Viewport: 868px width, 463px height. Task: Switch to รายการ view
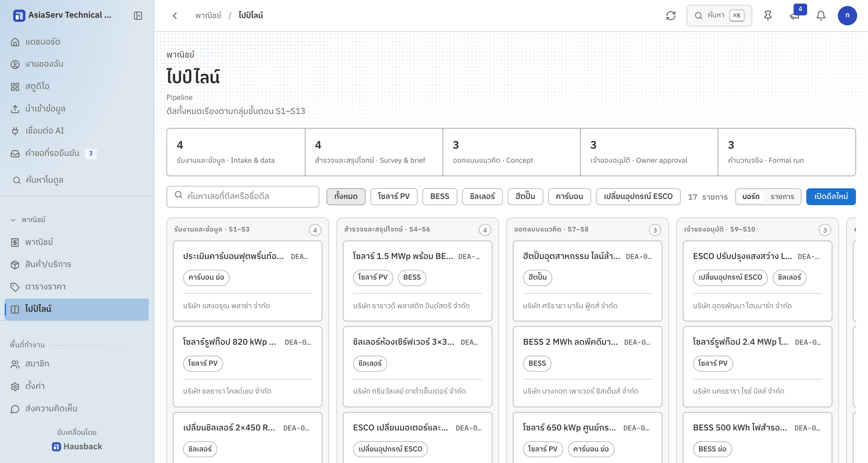[x=782, y=197]
